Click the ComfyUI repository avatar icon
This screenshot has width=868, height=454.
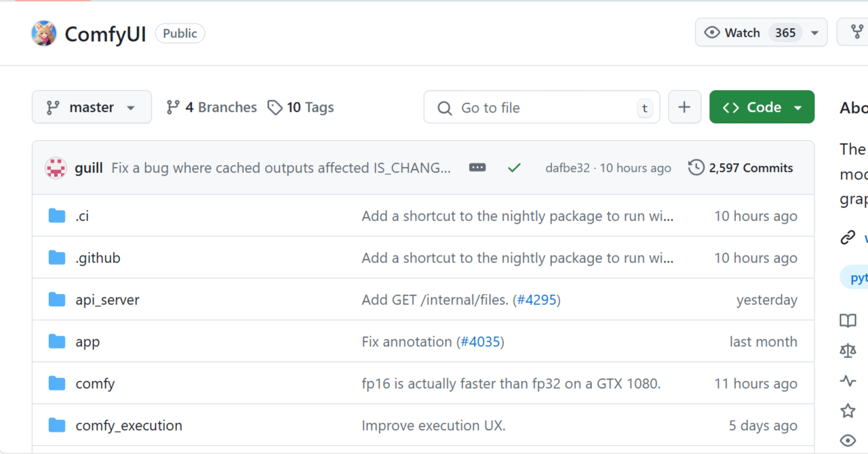pyautogui.click(x=44, y=33)
